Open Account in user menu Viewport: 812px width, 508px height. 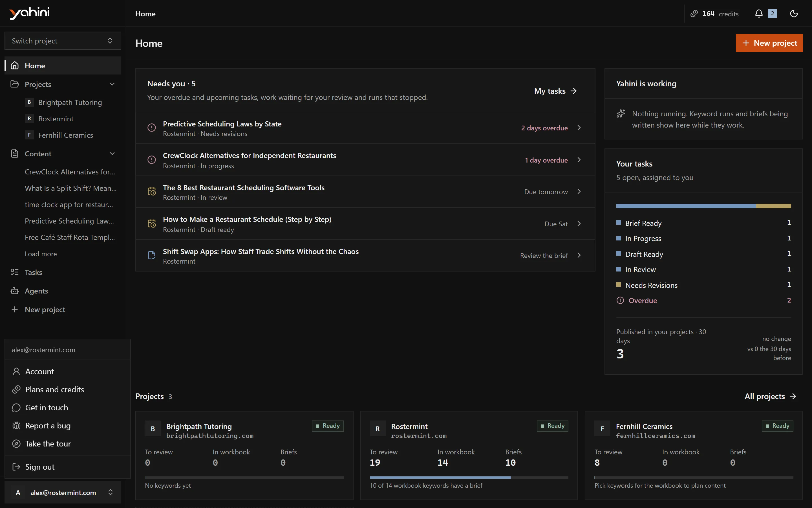coord(67,371)
